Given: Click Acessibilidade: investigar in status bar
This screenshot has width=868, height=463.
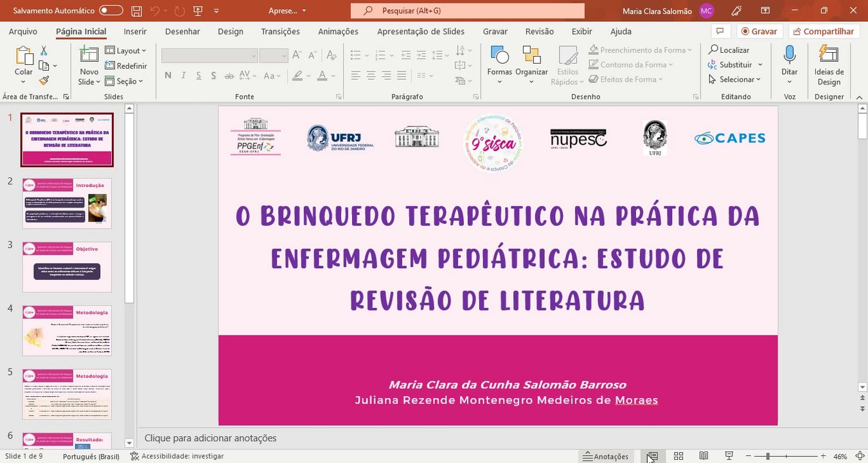Looking at the screenshot, I should click(x=177, y=456).
